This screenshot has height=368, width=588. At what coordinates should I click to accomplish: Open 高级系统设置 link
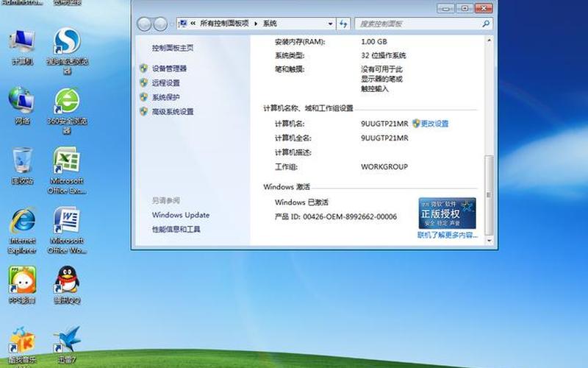click(x=173, y=111)
